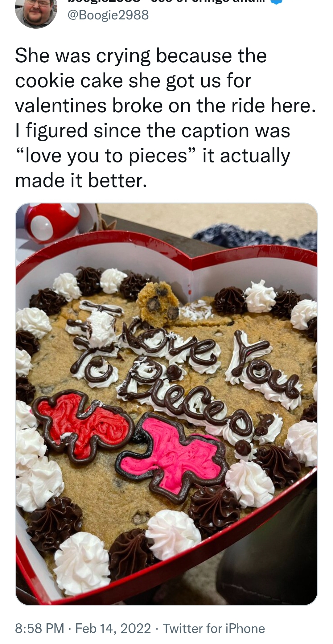Tap the tweet text about the cookie cake

pyautogui.click(x=166, y=118)
